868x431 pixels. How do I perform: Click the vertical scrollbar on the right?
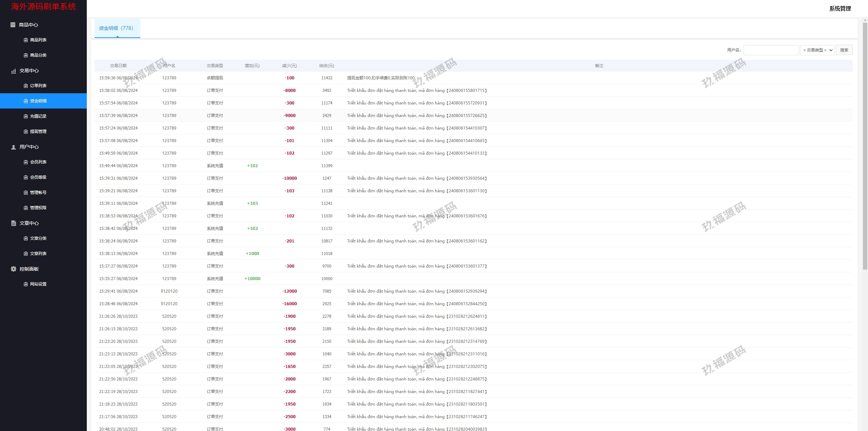[x=865, y=146]
